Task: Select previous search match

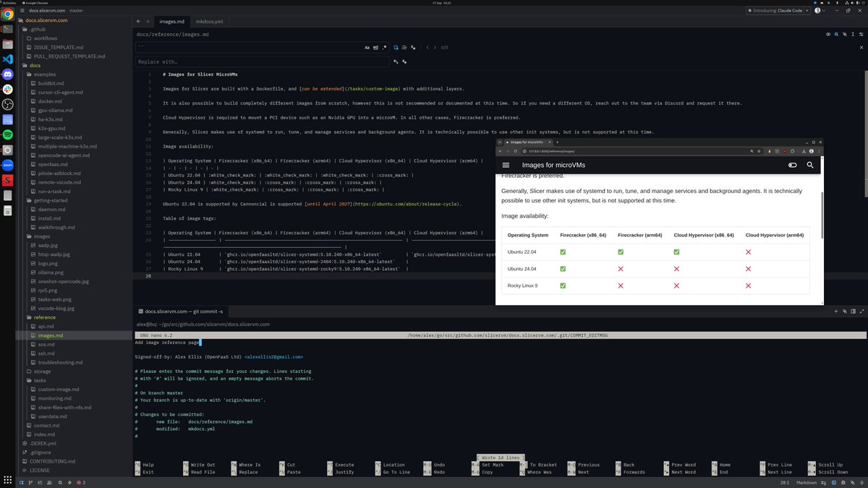Action: (x=427, y=48)
